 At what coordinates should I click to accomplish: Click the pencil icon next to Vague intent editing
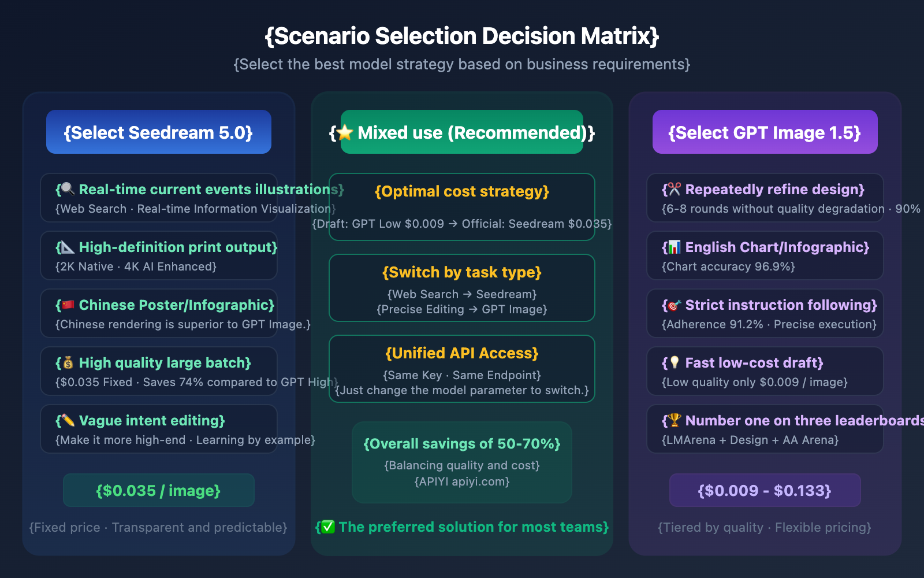pos(68,420)
